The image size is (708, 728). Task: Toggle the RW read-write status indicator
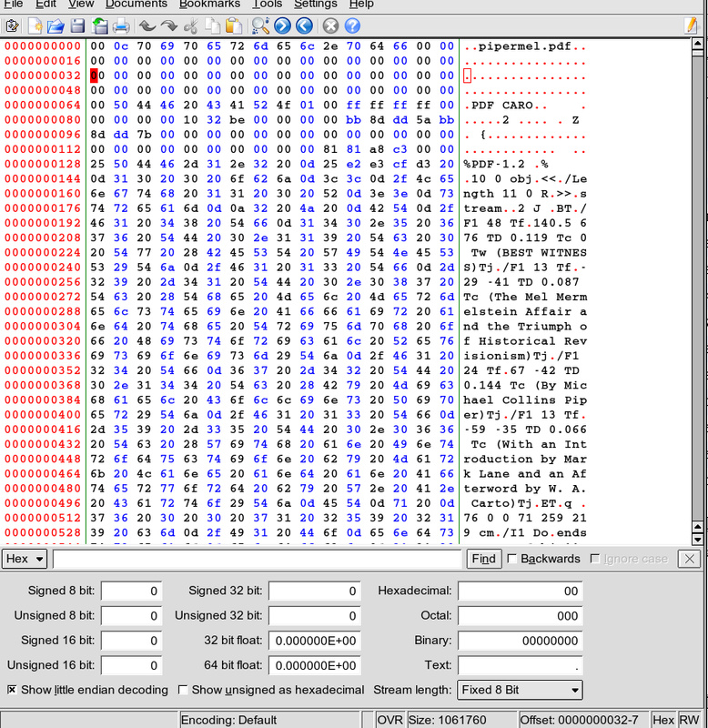coord(690,720)
